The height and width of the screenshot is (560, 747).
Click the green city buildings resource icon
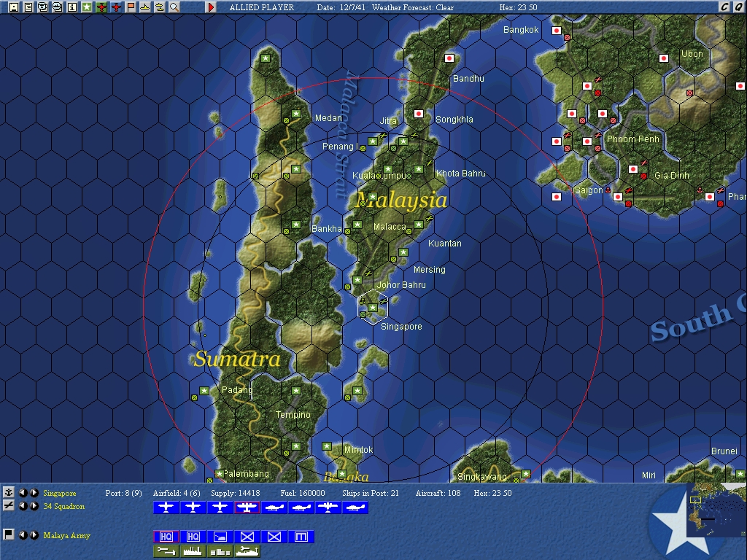[220, 551]
